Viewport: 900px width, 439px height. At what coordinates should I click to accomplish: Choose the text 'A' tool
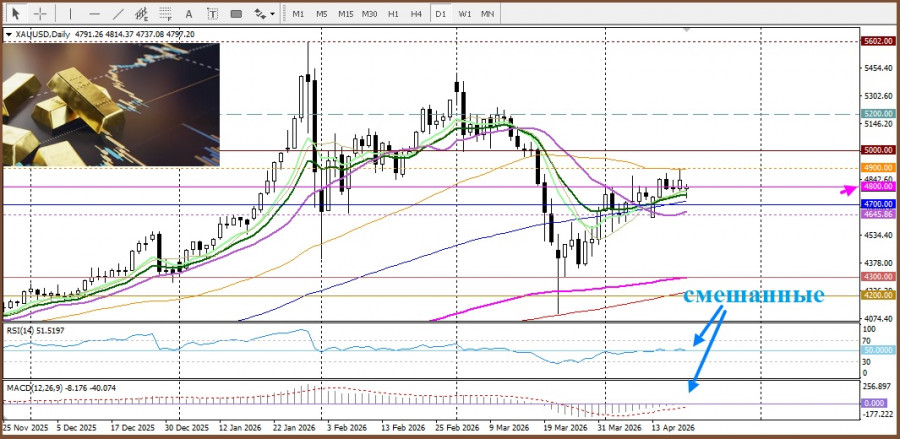point(189,14)
